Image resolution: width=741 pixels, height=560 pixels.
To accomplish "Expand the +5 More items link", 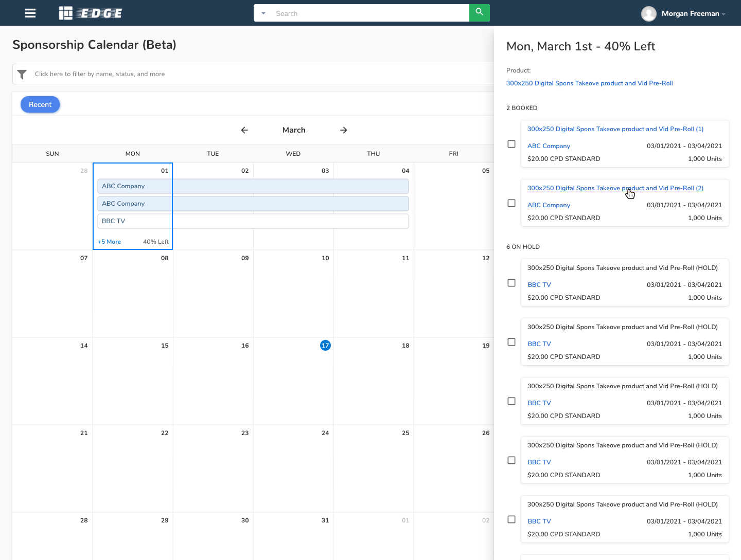I will (110, 242).
